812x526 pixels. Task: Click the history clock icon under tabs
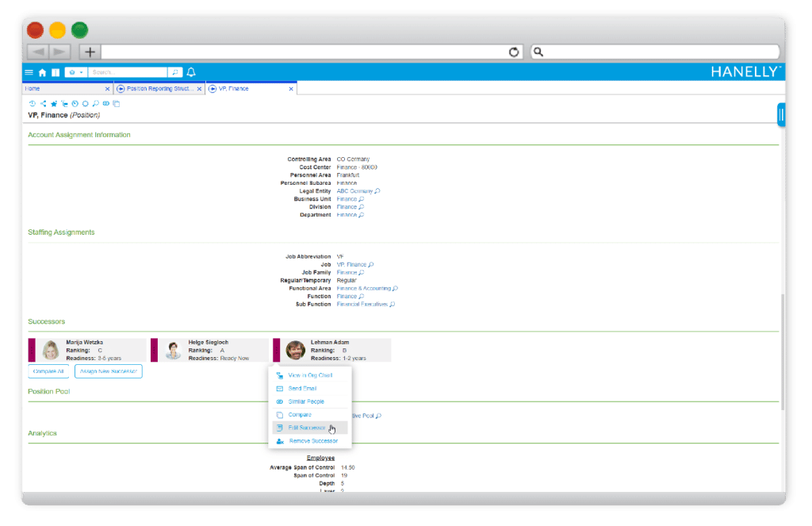click(32, 103)
